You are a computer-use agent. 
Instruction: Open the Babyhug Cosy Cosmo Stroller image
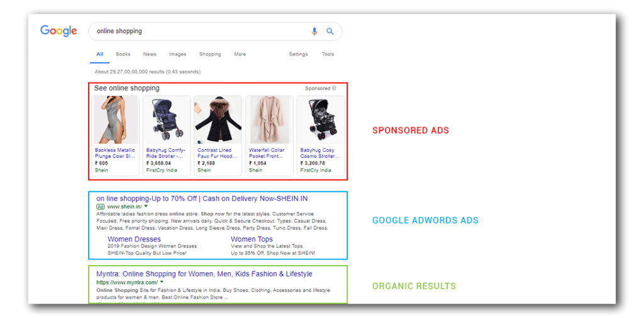point(321,120)
